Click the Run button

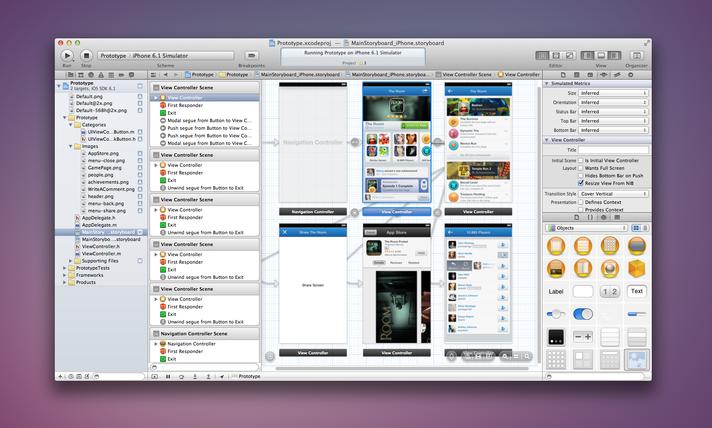67,55
